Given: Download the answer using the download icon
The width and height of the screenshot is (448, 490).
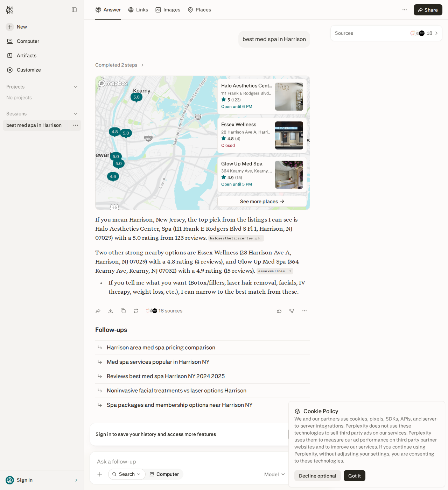Looking at the screenshot, I should 111,311.
